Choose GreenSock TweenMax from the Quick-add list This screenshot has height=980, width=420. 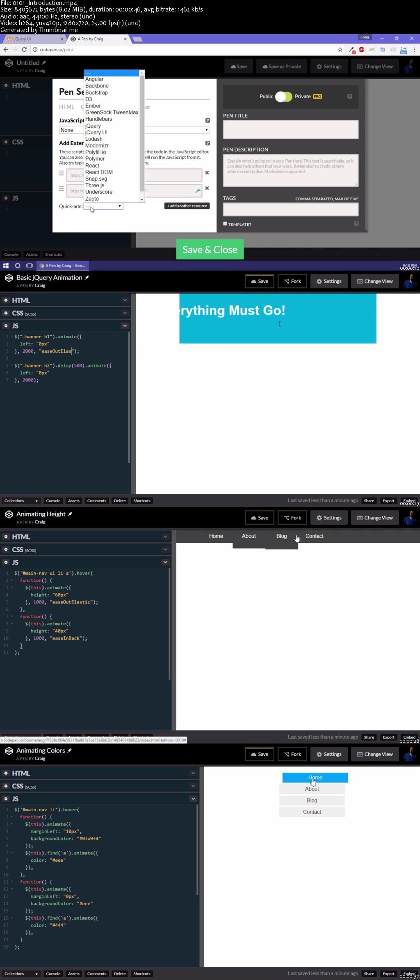[112, 112]
